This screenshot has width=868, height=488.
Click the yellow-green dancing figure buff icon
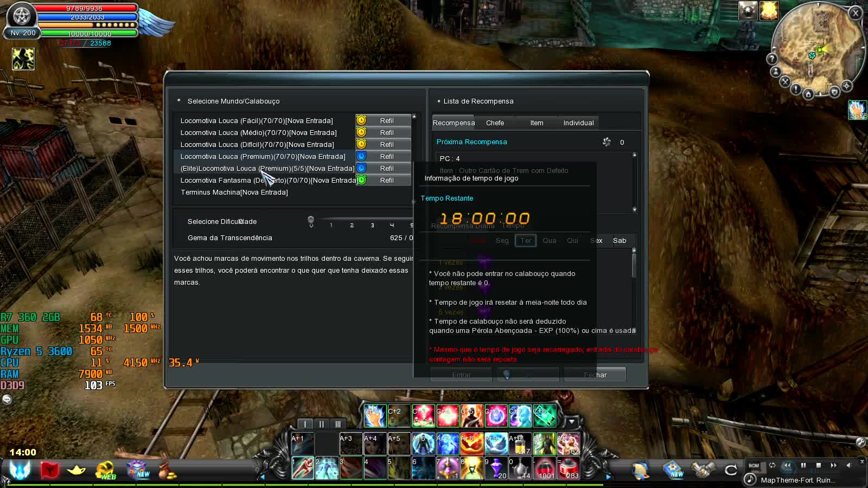coord(23,59)
